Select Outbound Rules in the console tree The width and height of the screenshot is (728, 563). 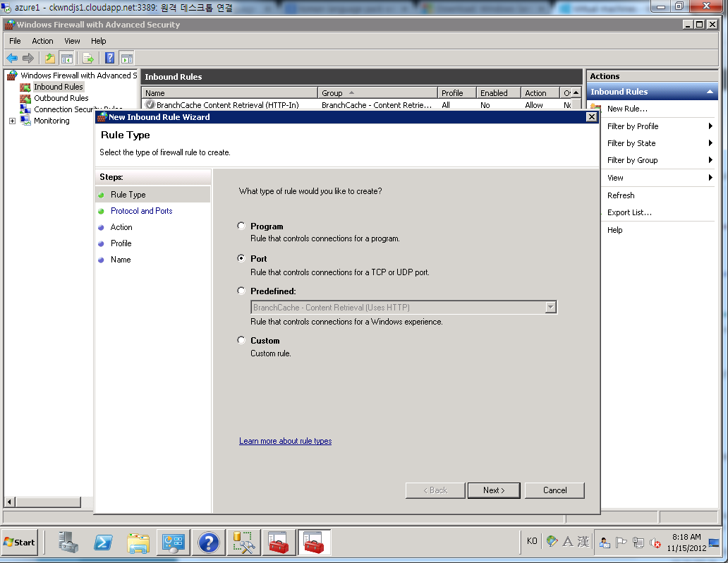[61, 98]
